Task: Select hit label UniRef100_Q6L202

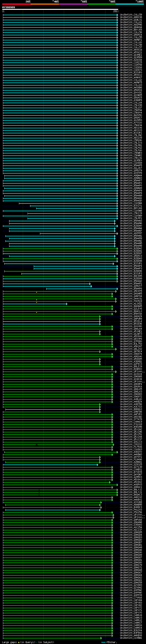Action: coord(131,349)
